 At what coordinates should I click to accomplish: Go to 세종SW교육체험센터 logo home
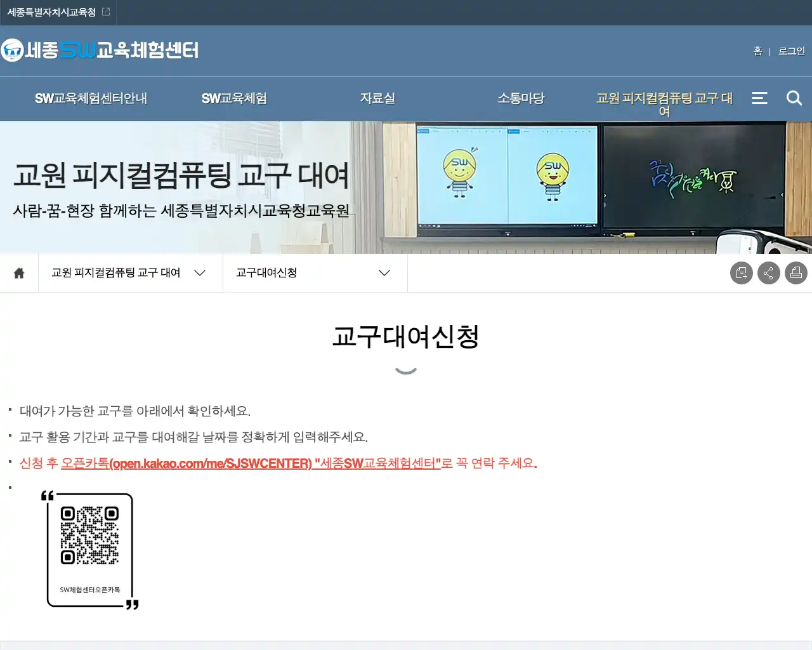100,50
